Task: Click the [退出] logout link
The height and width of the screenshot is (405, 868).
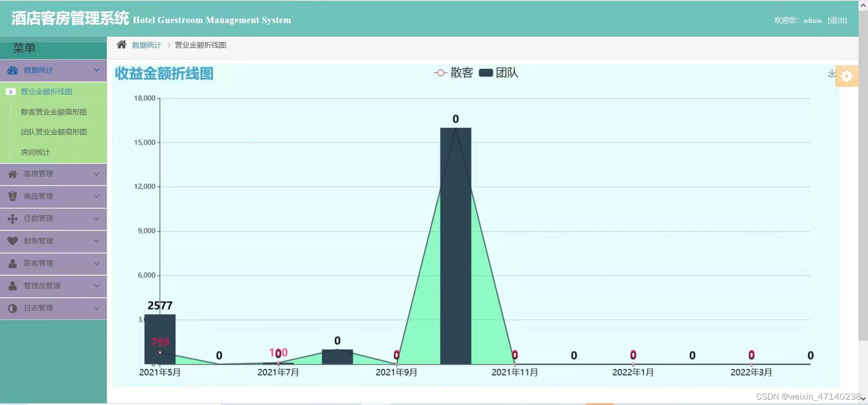Action: (x=837, y=20)
